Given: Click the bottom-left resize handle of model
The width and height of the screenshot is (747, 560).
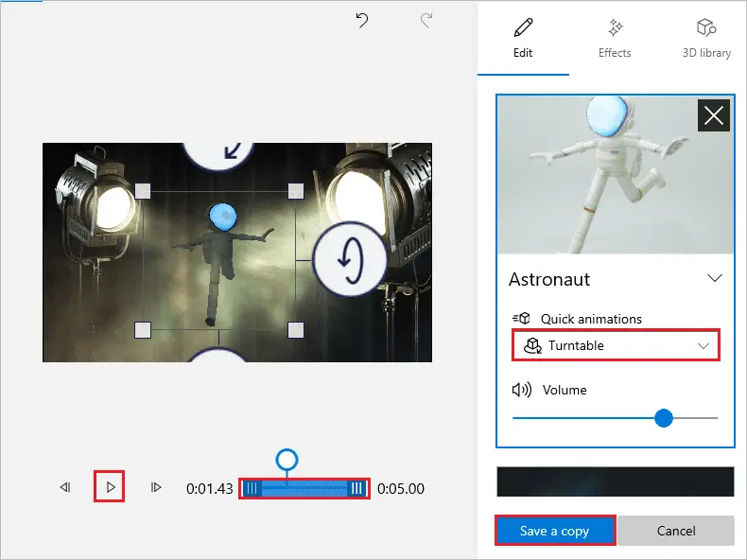Looking at the screenshot, I should point(143,330).
